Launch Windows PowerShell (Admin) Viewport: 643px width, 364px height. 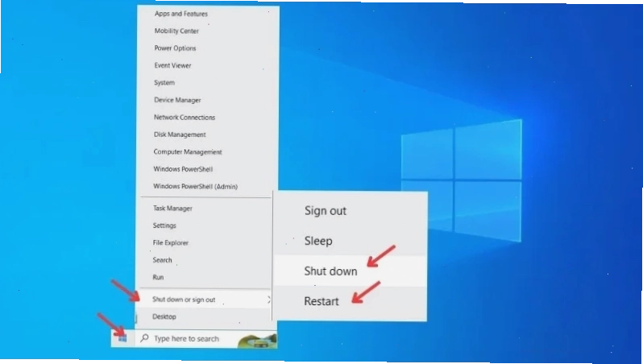tap(195, 187)
